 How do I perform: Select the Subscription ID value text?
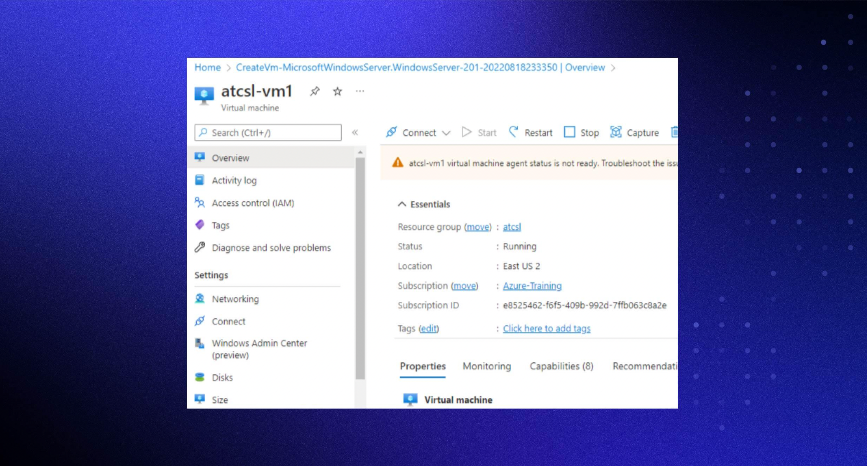tap(584, 305)
